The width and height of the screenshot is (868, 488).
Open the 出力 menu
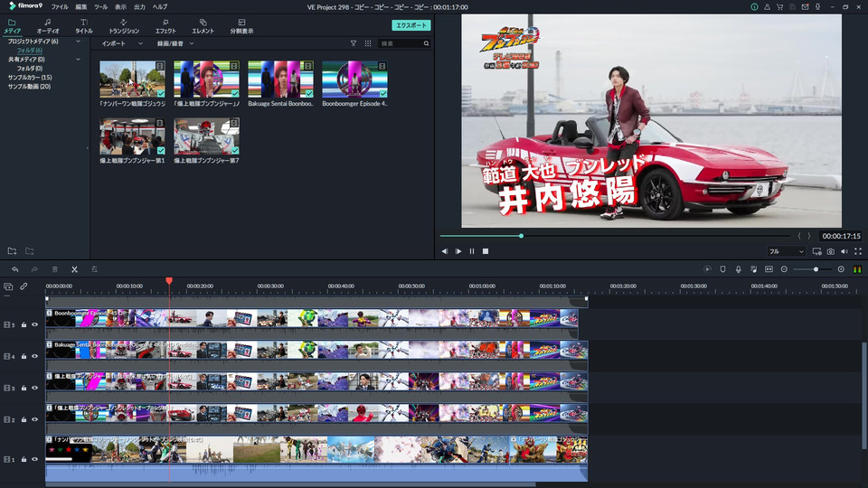coord(139,7)
